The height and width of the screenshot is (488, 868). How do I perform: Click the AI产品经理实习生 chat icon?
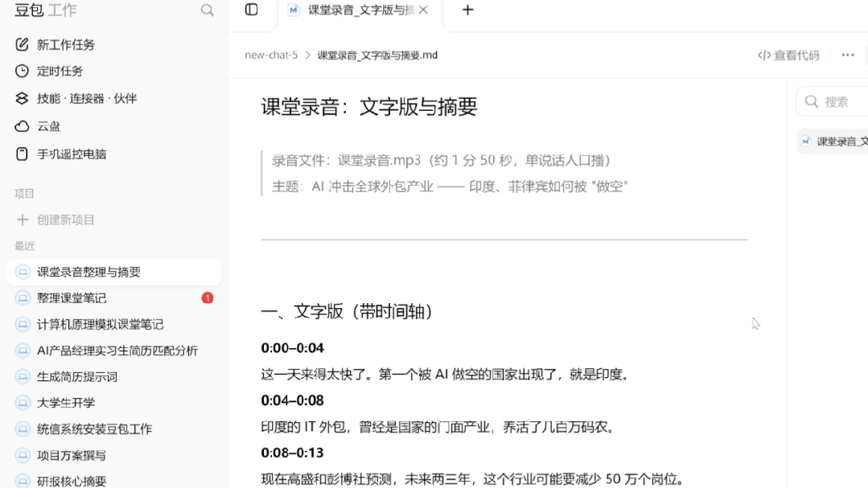23,351
